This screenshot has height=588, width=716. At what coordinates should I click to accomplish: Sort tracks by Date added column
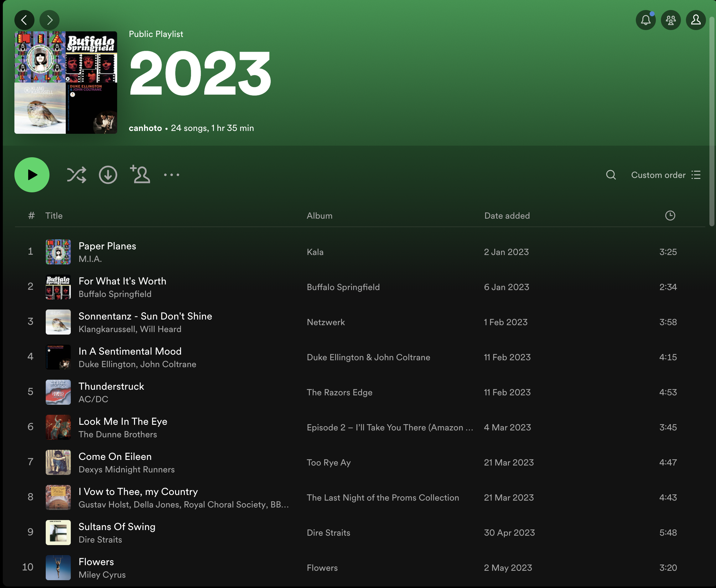point(507,216)
